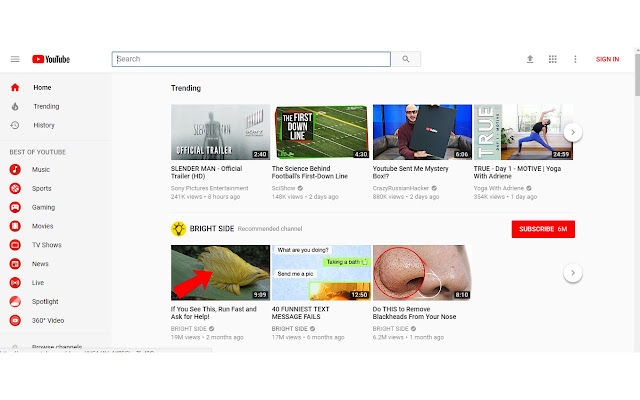The height and width of the screenshot is (400, 640).
Task: Subscribe to BRIGHT SIDE channel
Action: [543, 229]
